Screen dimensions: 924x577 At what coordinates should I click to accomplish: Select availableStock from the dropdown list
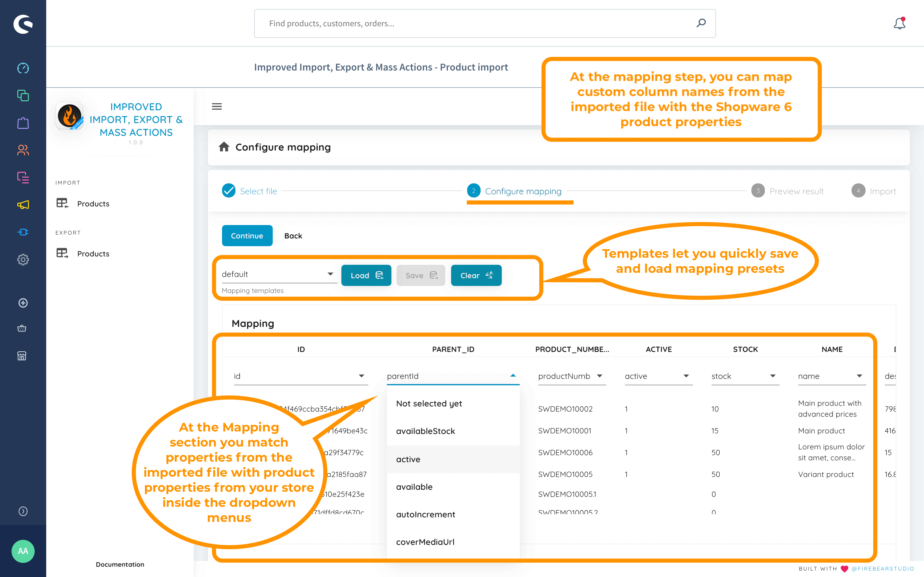425,431
